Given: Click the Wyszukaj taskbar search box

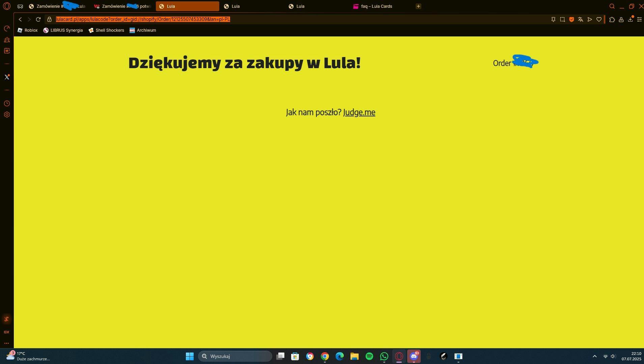Looking at the screenshot, I should click(x=235, y=356).
